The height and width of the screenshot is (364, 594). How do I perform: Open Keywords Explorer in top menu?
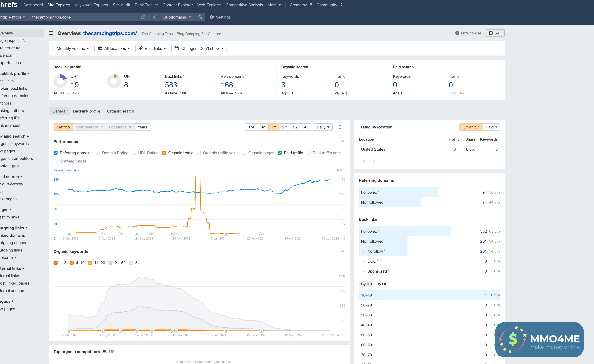[x=91, y=5]
